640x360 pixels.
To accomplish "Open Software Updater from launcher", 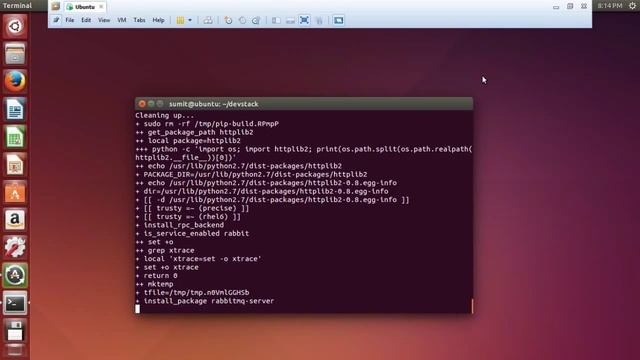I will pyautogui.click(x=15, y=275).
